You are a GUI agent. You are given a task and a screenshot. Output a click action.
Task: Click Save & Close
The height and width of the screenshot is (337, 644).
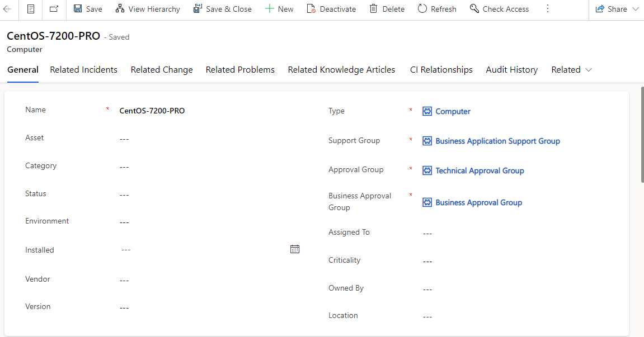[222, 8]
